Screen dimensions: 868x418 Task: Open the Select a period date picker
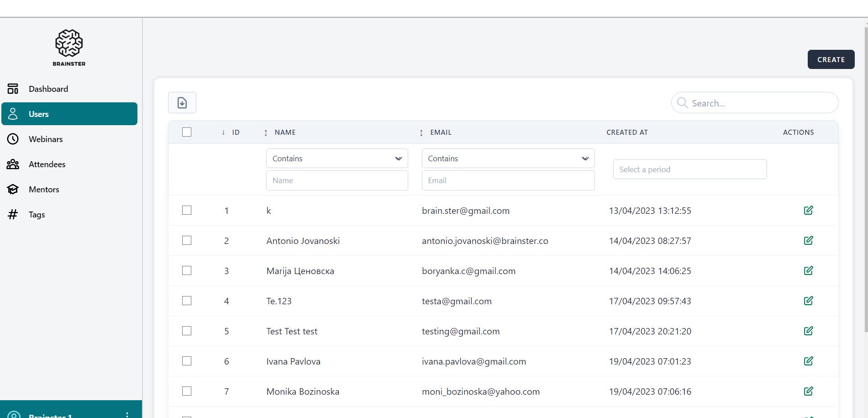(x=689, y=169)
